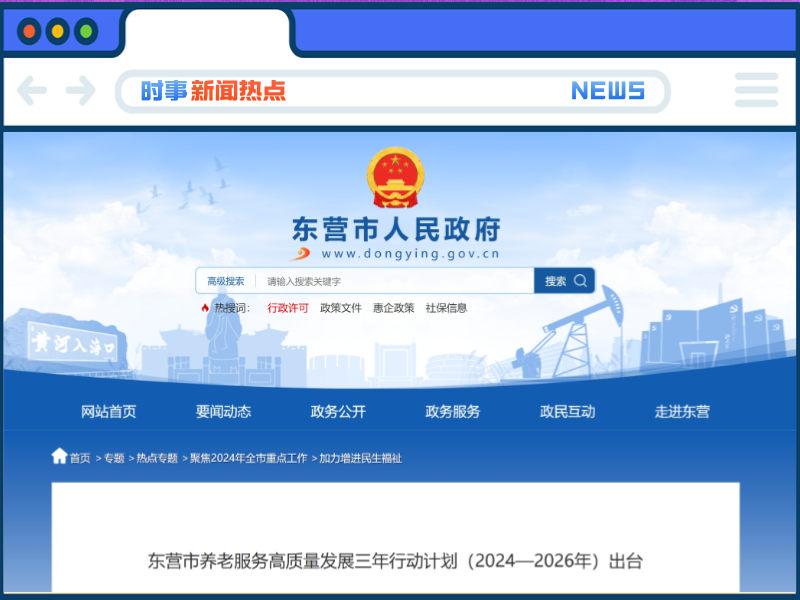Click the forward arrow in browser frame
Screen dimensions: 800x600
tap(80, 91)
